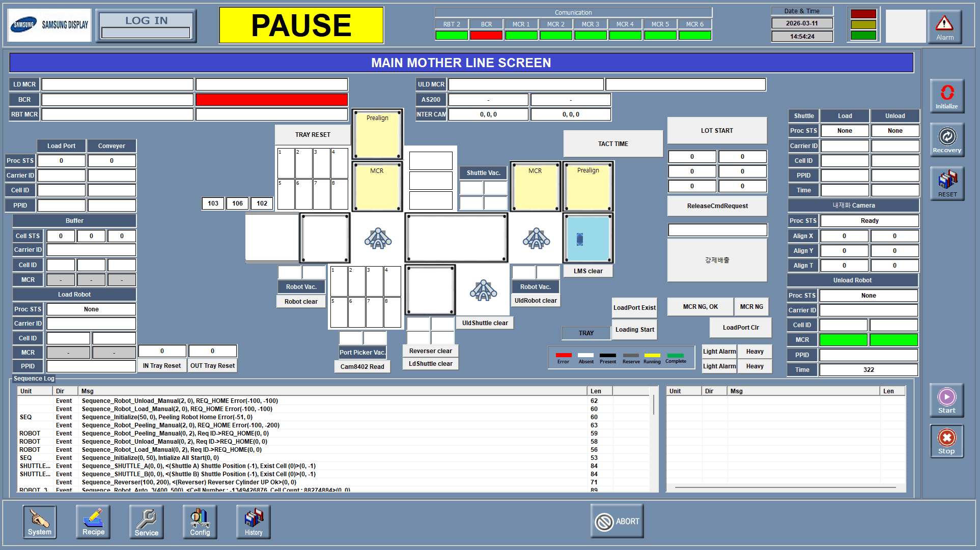Screen dimensions: 980x550
Task: Toggle the Port Picker Vac. button
Action: pos(362,352)
